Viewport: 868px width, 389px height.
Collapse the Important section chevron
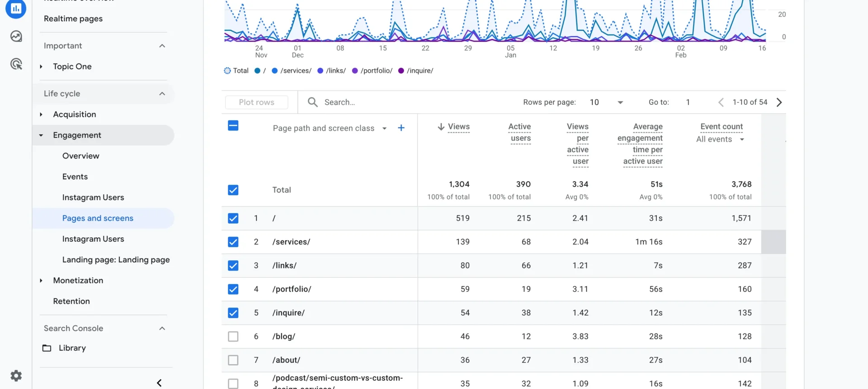pyautogui.click(x=162, y=46)
